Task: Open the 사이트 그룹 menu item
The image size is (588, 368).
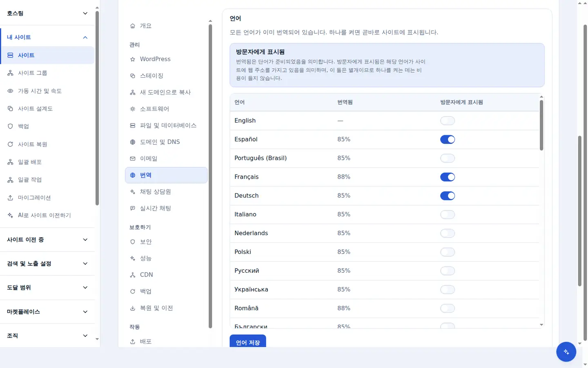Action: tap(47, 73)
